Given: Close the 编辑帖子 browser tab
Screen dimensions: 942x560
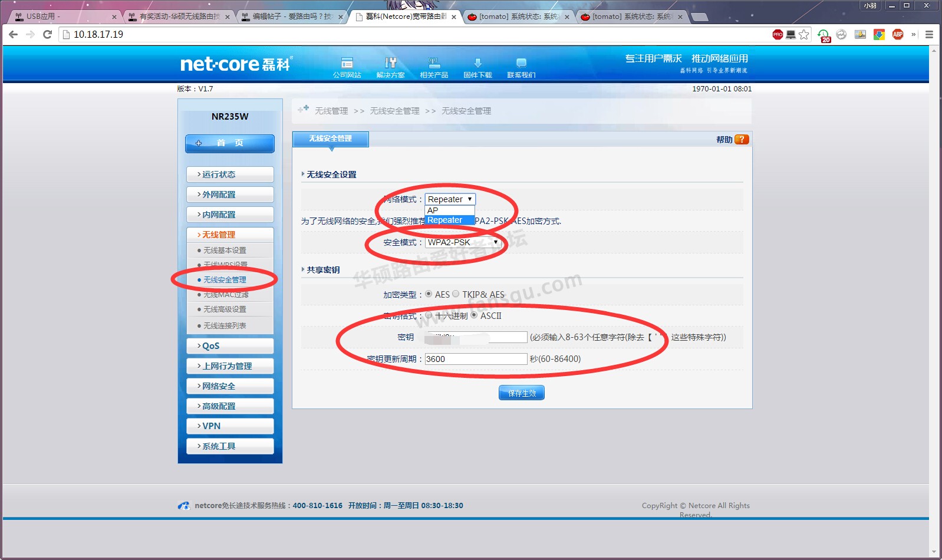Looking at the screenshot, I should [x=341, y=17].
